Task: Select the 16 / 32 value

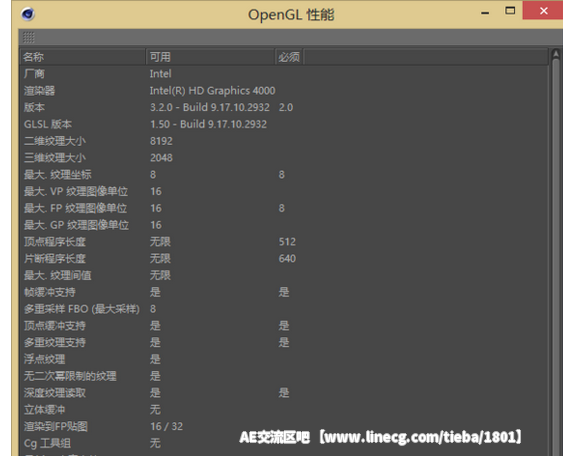Action: (x=166, y=427)
